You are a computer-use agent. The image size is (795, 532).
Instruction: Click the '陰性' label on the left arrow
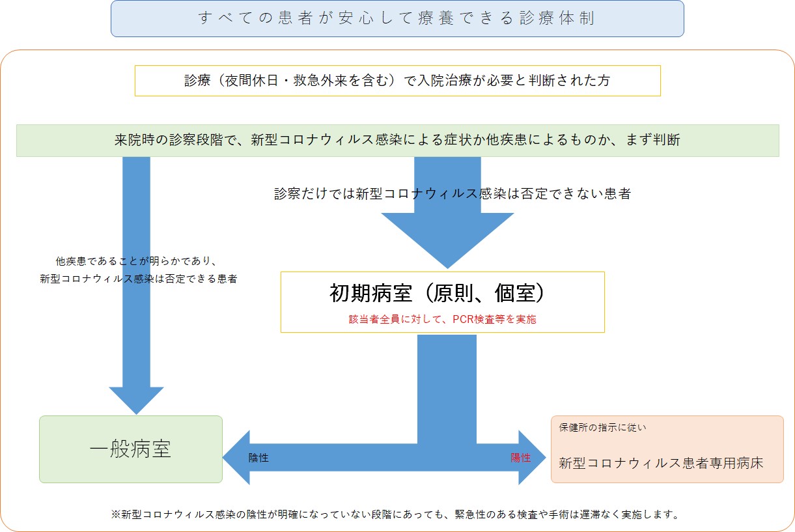click(x=258, y=458)
